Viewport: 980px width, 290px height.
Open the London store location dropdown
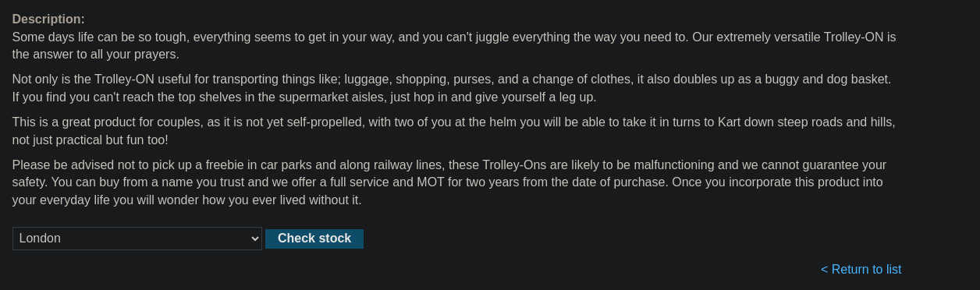(x=137, y=239)
